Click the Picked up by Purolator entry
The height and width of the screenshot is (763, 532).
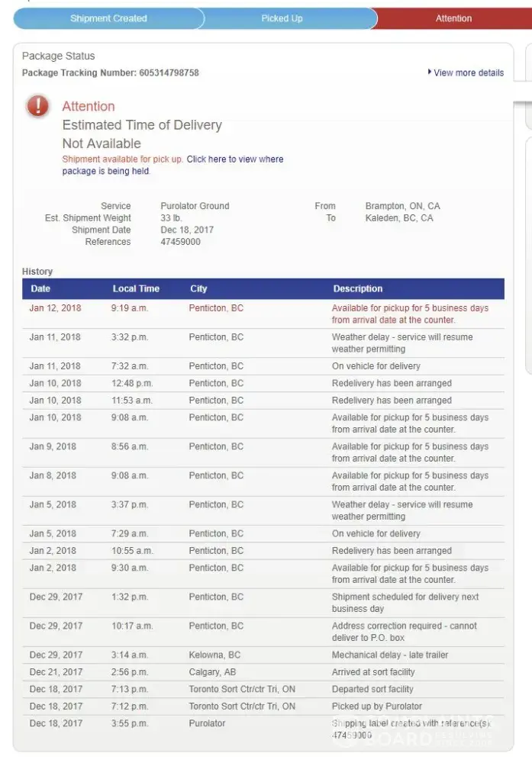coord(376,707)
